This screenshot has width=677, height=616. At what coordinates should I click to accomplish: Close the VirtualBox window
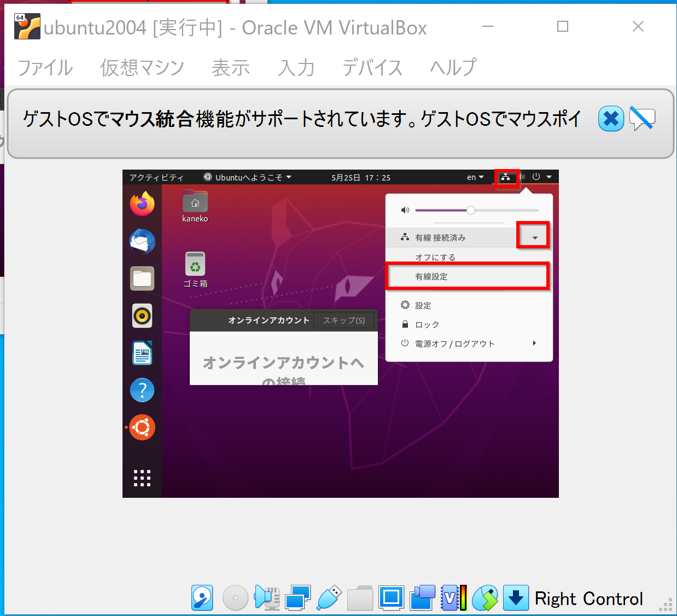click(x=638, y=26)
